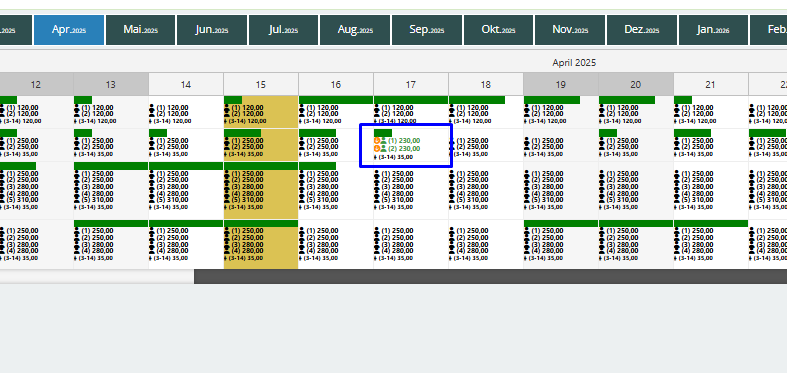This screenshot has width=787, height=373.
Task: Open the Okt. 2025 month tab
Action: coord(498,30)
